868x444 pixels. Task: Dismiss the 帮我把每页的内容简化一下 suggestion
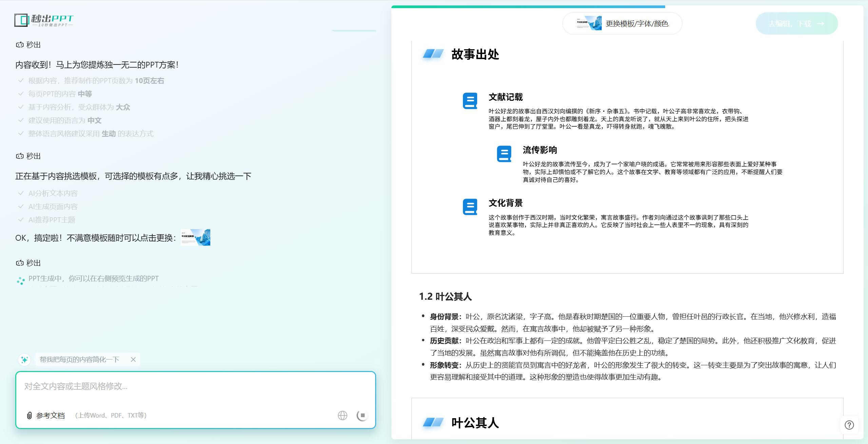pyautogui.click(x=133, y=359)
